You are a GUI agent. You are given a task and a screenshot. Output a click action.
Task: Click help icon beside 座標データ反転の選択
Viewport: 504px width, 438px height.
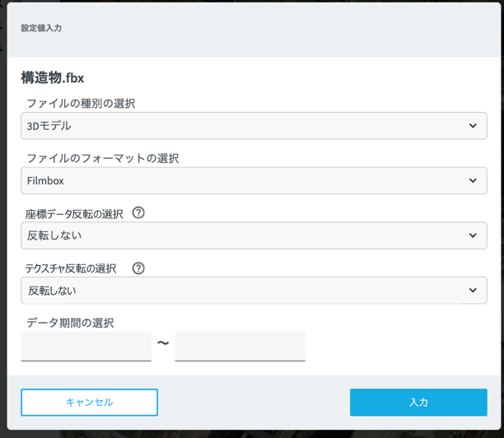pos(138,213)
